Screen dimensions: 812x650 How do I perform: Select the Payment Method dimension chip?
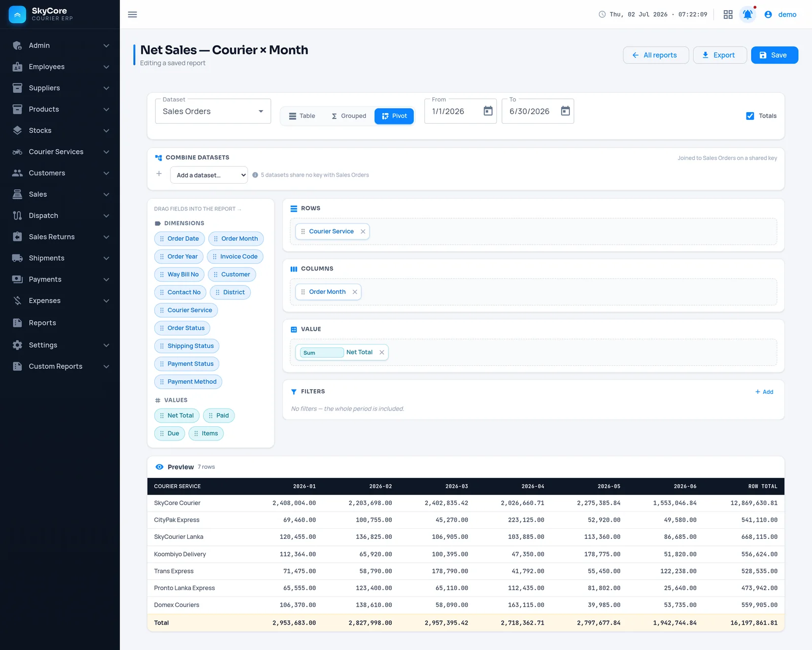point(188,382)
